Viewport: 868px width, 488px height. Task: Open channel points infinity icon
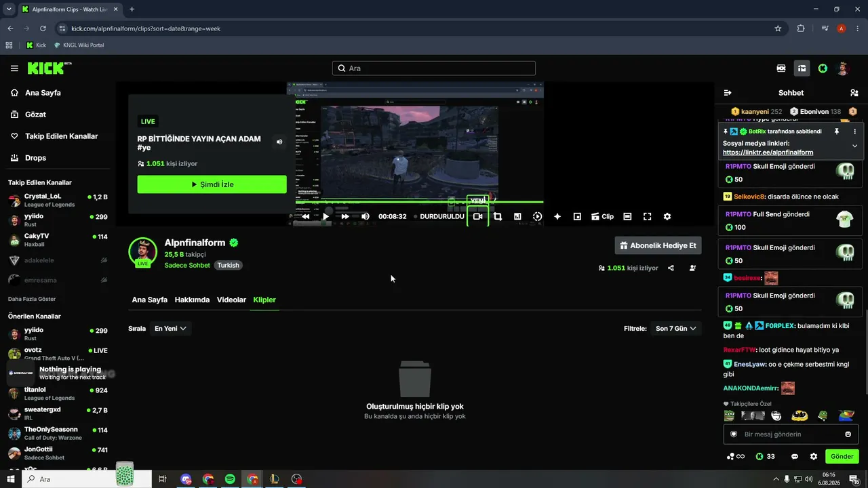735,457
